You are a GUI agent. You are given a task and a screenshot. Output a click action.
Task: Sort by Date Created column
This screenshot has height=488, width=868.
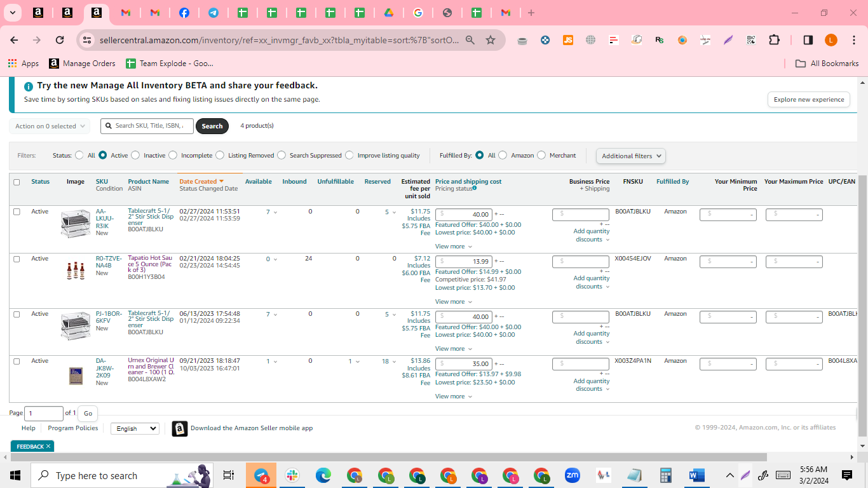tap(201, 182)
